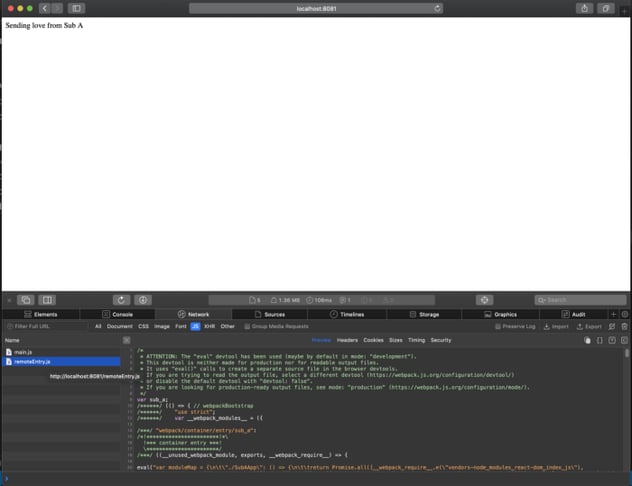Viewport: 632px width, 486px height.
Task: Select main.js in the request list
Action: [24, 352]
